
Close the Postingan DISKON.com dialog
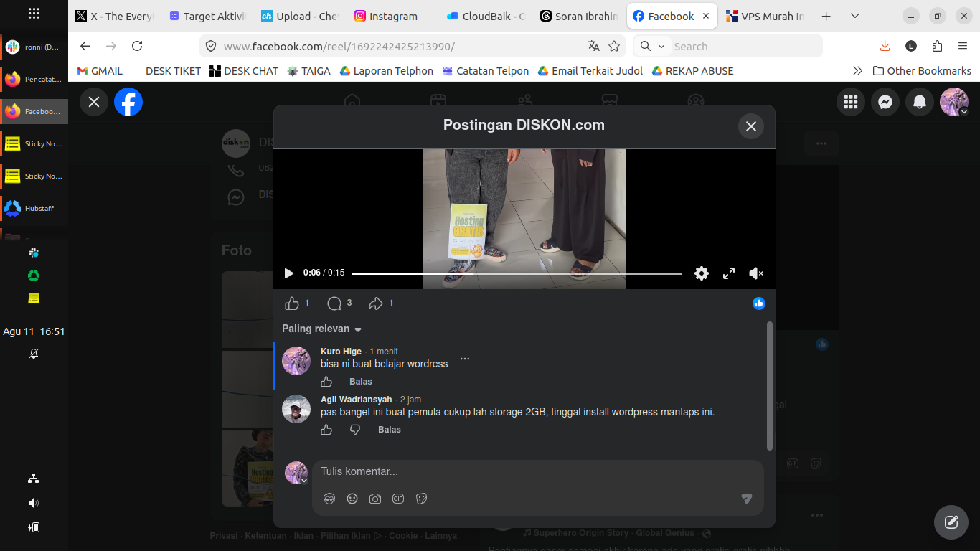click(x=751, y=126)
